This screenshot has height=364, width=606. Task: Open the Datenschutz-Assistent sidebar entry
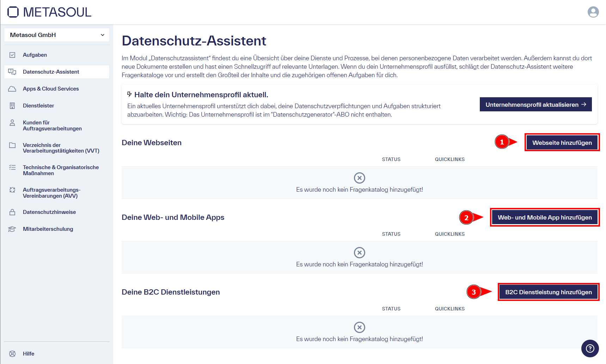pos(51,72)
